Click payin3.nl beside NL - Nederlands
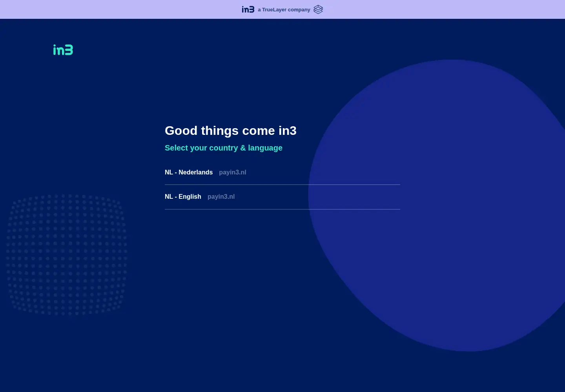Screen dimensions: 565x392 pyautogui.click(x=233, y=172)
